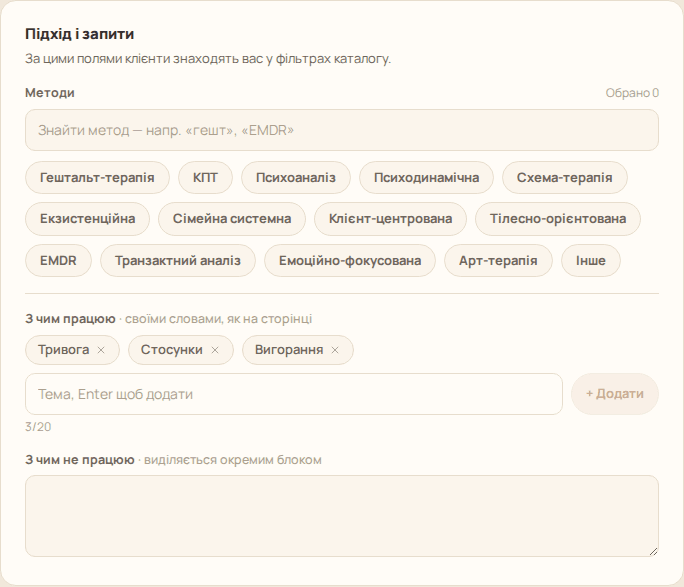
Task: Click the catalog filters description text
Action: (x=208, y=58)
